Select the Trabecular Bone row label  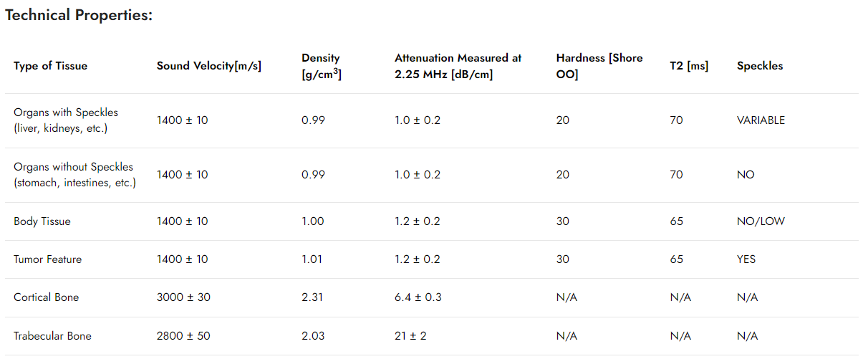point(52,336)
